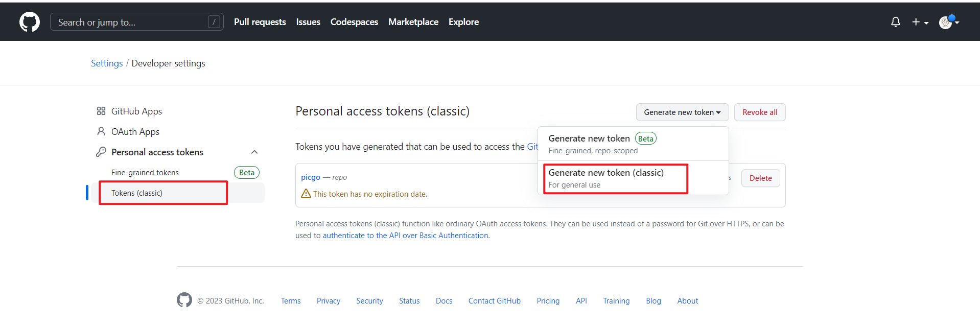Screen dimensions: 980x327
Task: Open Training footer link
Action: [x=616, y=301]
